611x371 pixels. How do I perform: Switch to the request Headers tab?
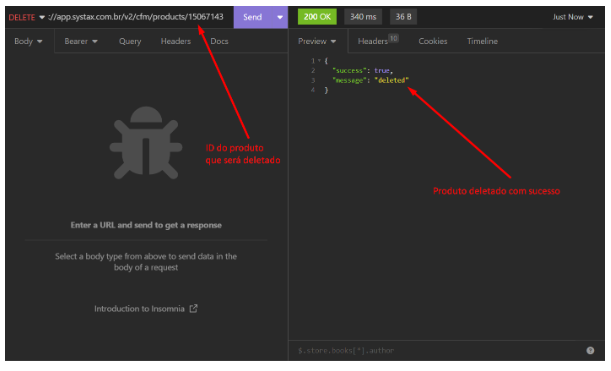pyautogui.click(x=176, y=41)
